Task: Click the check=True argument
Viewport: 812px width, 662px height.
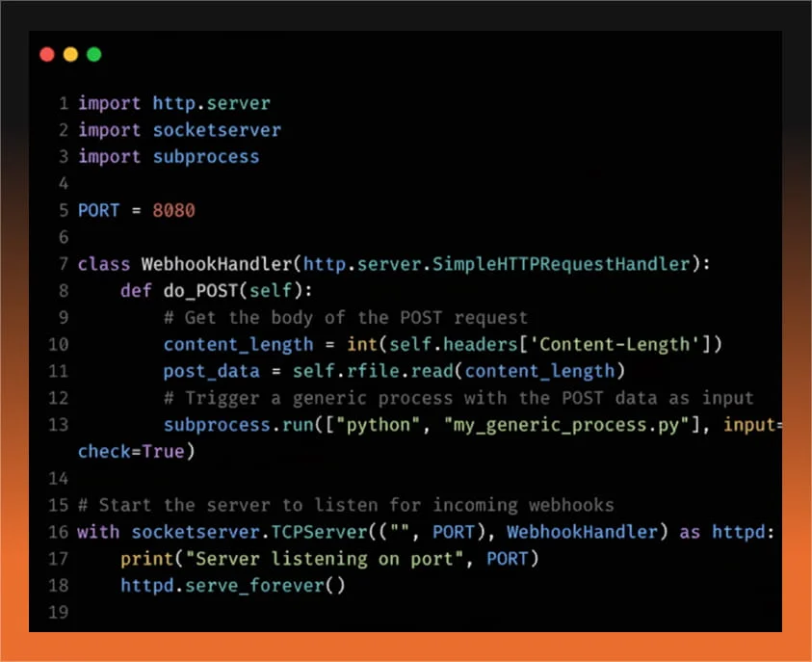Action: pos(136,452)
